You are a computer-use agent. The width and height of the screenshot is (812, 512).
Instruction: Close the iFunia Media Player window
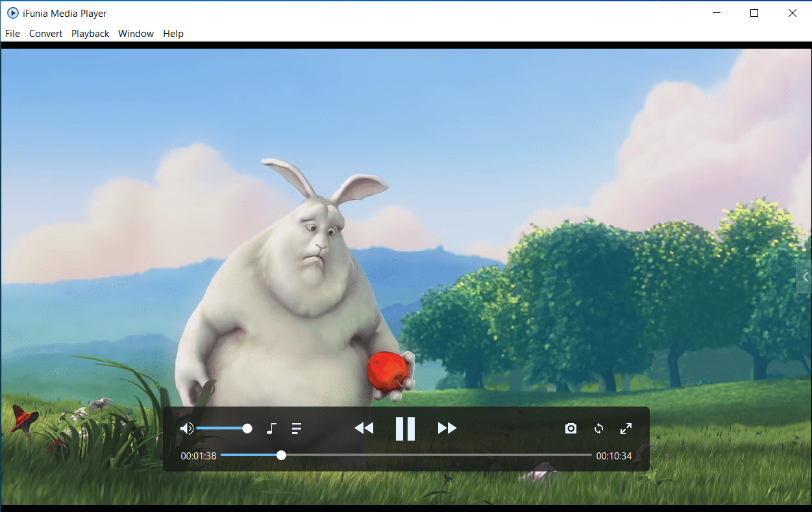point(793,13)
